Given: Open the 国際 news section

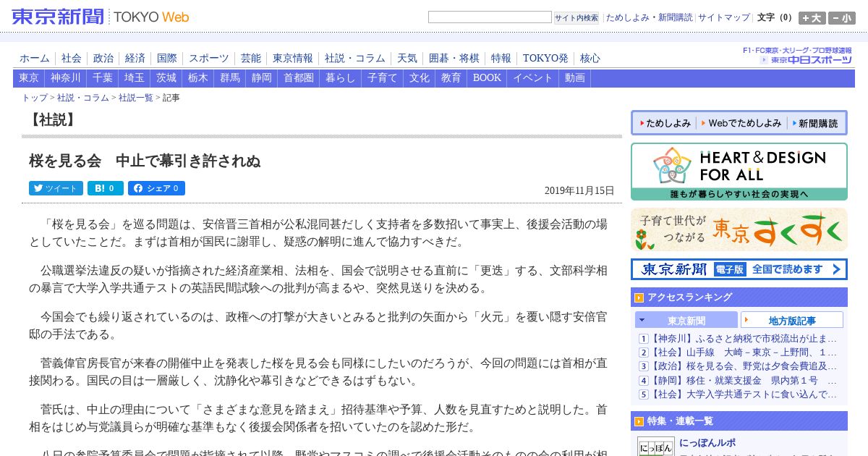Looking at the screenshot, I should (x=167, y=59).
